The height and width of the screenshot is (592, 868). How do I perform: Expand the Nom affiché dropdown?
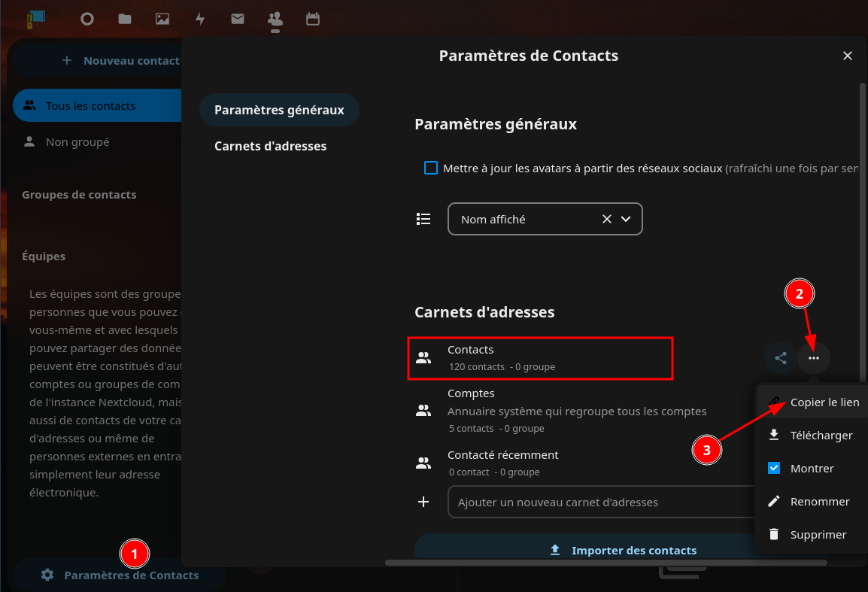tap(626, 219)
